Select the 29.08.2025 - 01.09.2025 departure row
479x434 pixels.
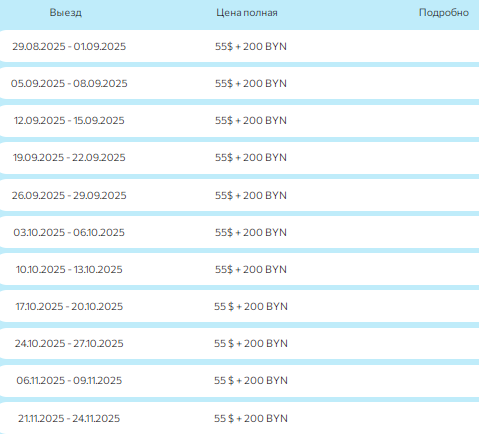pyautogui.click(x=239, y=46)
